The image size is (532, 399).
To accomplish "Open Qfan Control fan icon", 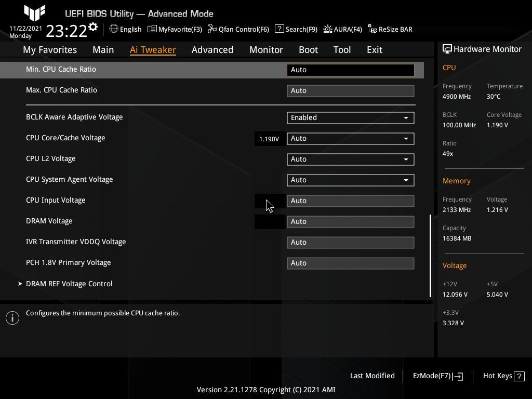I will pos(212,29).
